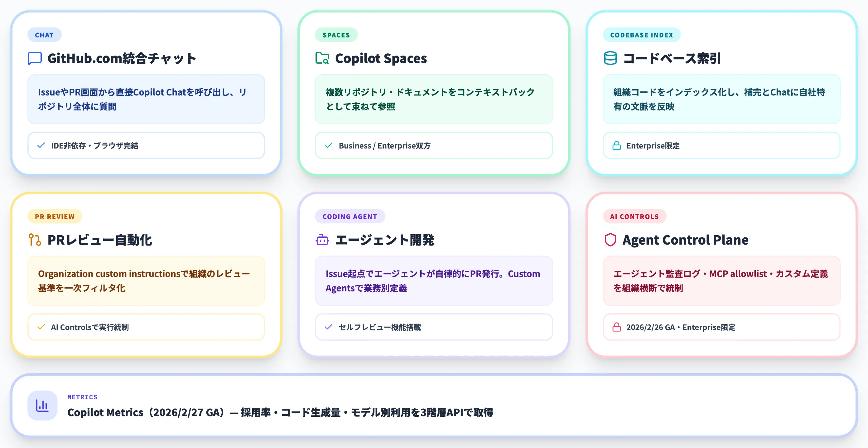Click the 2026/2/26 GA・Enterprise限定 text

681,327
